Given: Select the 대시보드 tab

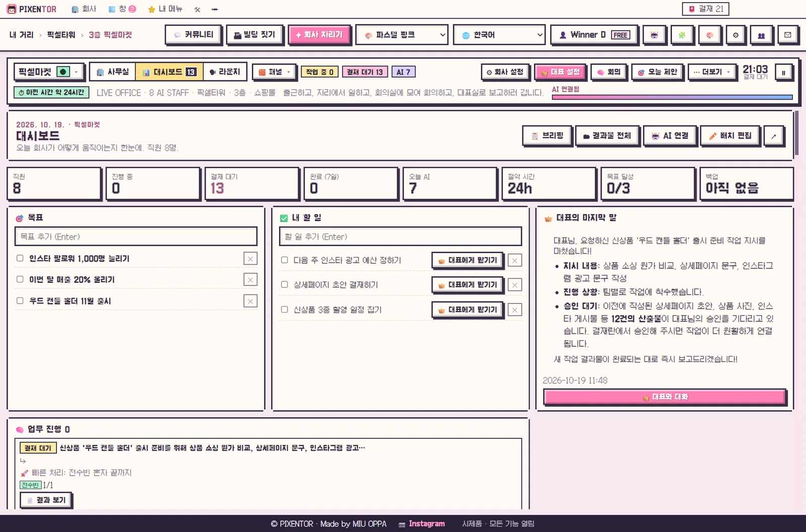Looking at the screenshot, I should tap(169, 72).
